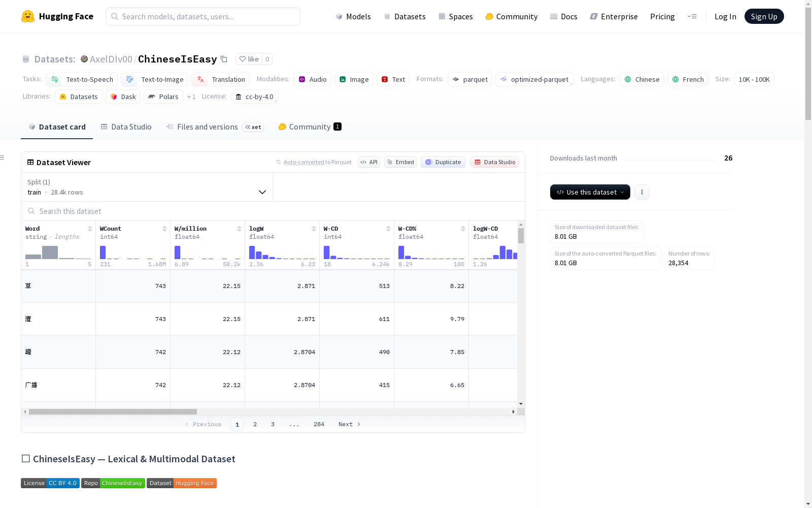Viewport: 812px width, 508px height.
Task: Click the Log In link
Action: (725, 16)
